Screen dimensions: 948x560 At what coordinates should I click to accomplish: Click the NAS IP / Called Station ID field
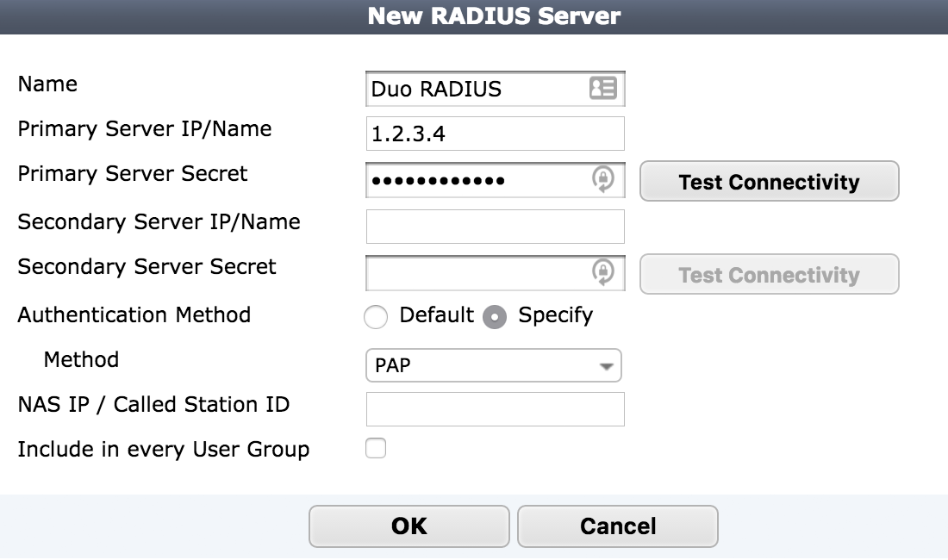point(496,408)
